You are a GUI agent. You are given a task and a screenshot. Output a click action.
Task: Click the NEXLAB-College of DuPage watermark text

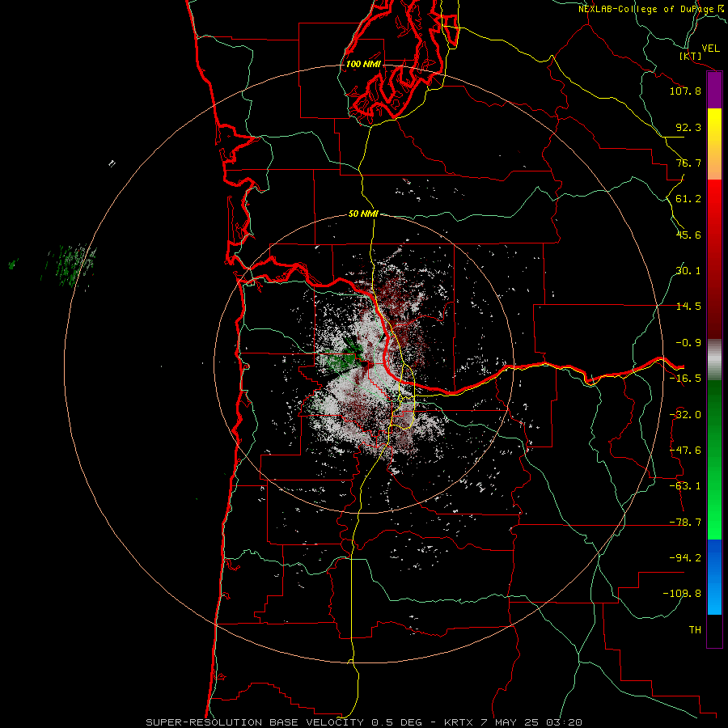653,9
